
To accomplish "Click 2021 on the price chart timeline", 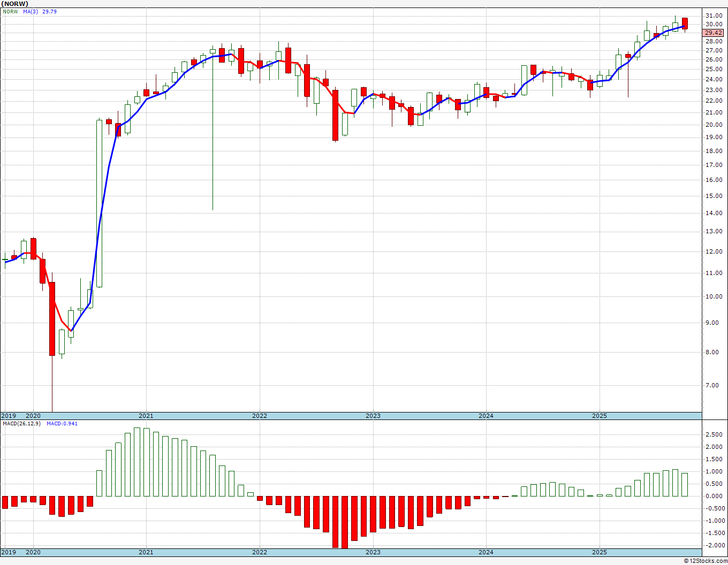I will point(146,416).
